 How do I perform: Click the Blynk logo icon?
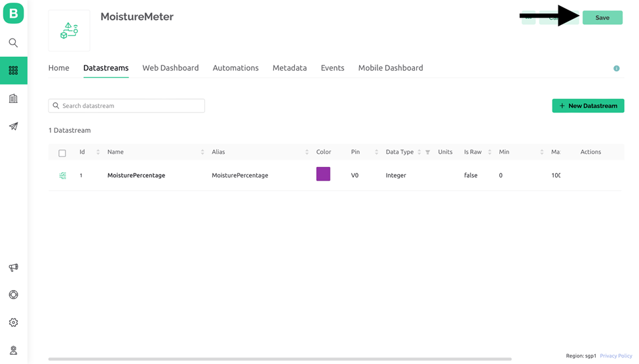coord(14,13)
